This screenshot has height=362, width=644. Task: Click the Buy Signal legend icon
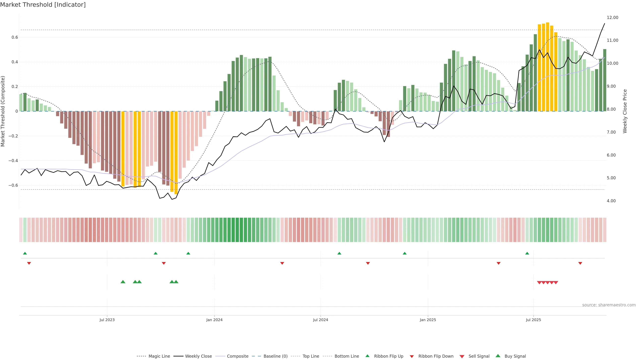click(498, 356)
